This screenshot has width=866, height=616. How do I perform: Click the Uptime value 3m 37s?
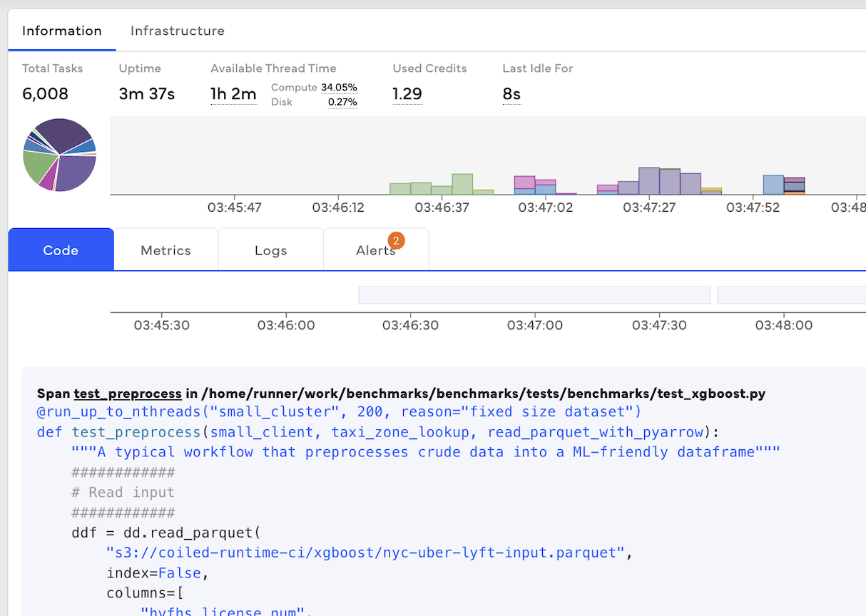tap(146, 94)
